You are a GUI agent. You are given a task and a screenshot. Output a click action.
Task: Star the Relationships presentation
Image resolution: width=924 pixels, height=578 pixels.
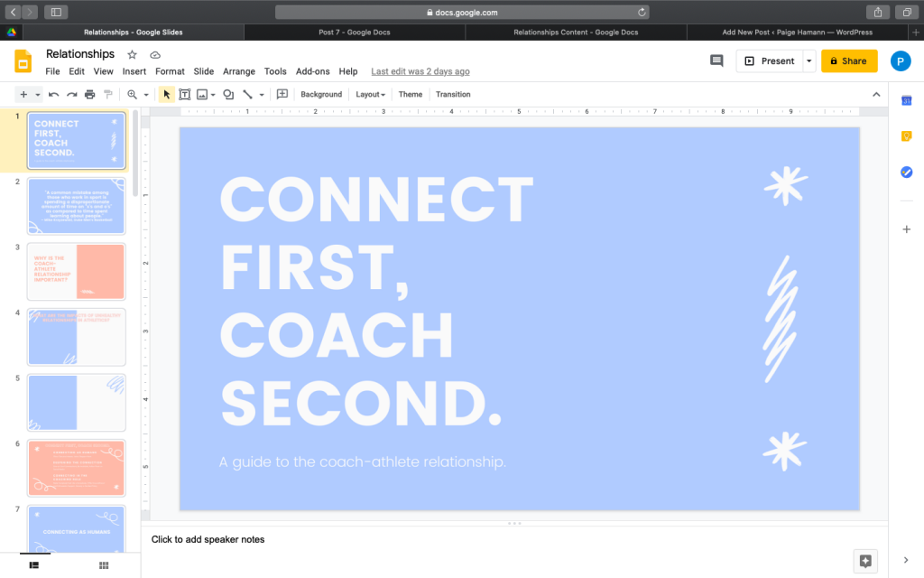point(132,55)
